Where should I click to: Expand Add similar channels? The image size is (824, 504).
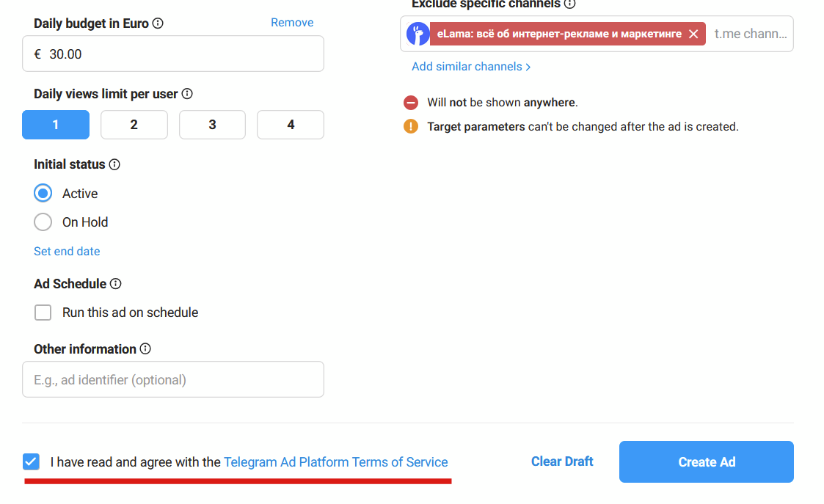pyautogui.click(x=471, y=67)
